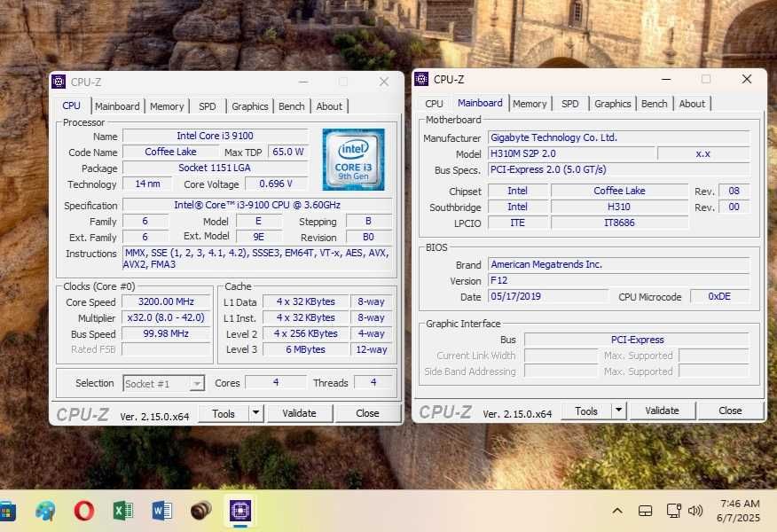Open Memory tab in right CPU-Z window
This screenshot has width=777, height=532.
click(530, 104)
